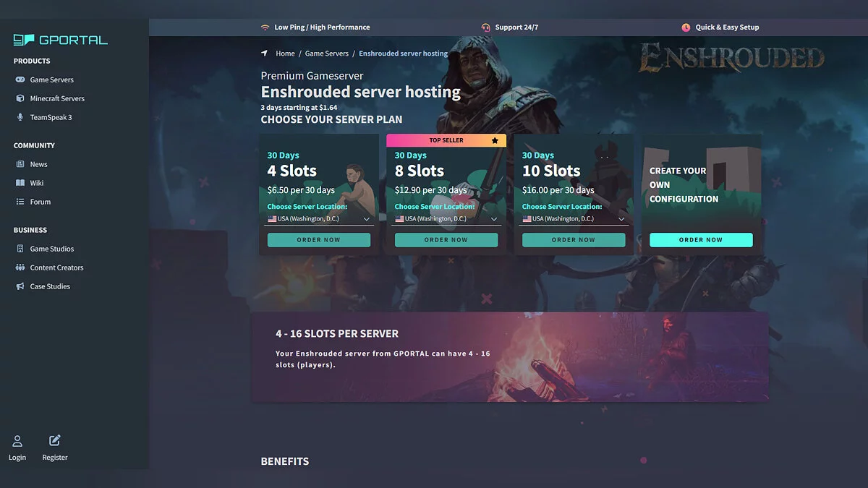The image size is (868, 488).
Task: Order the 4 Slots plan now
Action: click(319, 240)
